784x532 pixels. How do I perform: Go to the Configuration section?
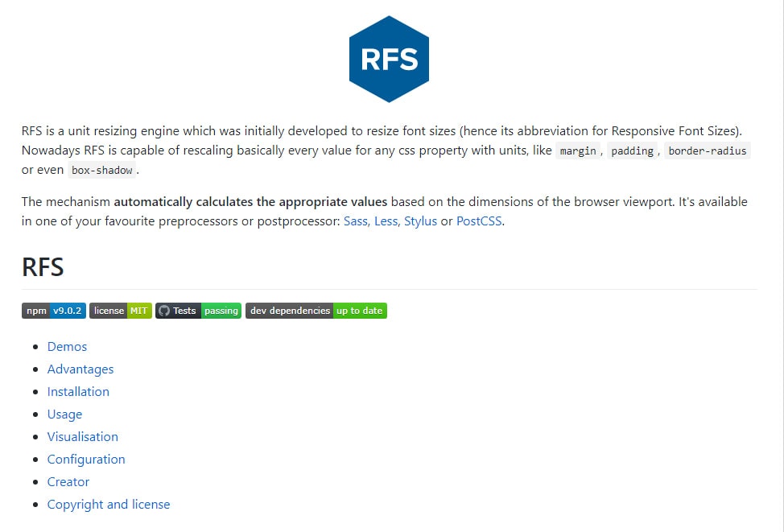tap(86, 459)
